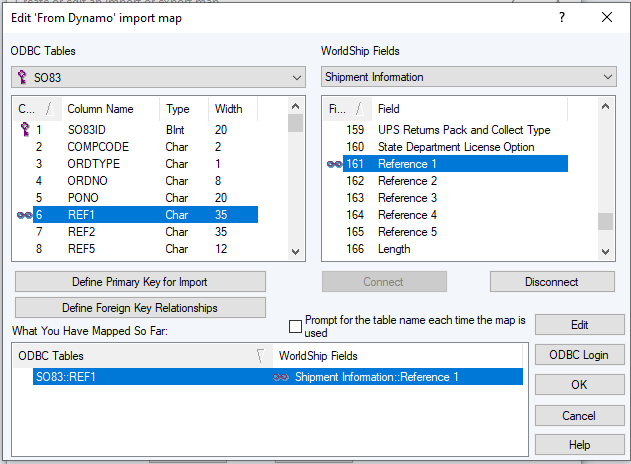The width and height of the screenshot is (631, 464).
Task: Click the Type column header
Action: 184,109
